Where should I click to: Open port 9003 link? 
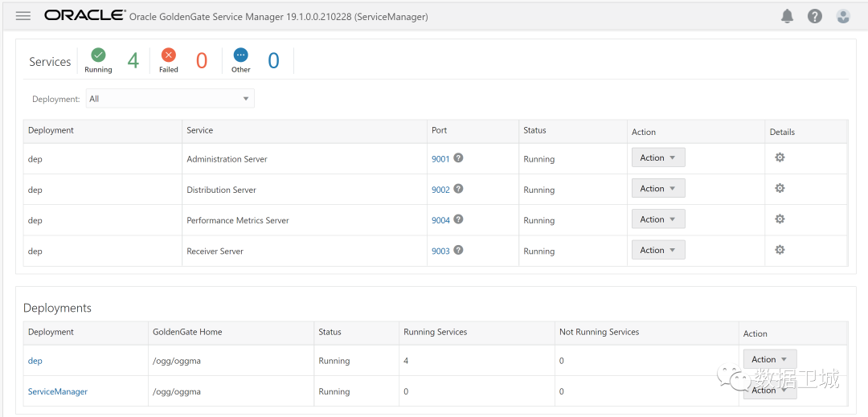440,251
